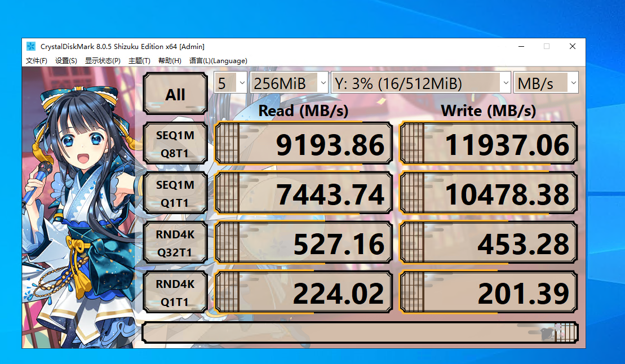
Task: Select the SEQ1M Q8T1 read result 9193.86
Action: [x=304, y=144]
